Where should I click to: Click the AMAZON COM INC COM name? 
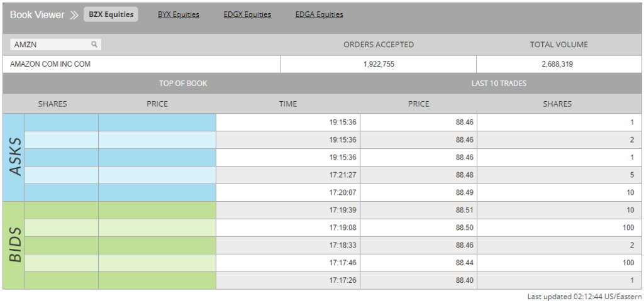(50, 64)
